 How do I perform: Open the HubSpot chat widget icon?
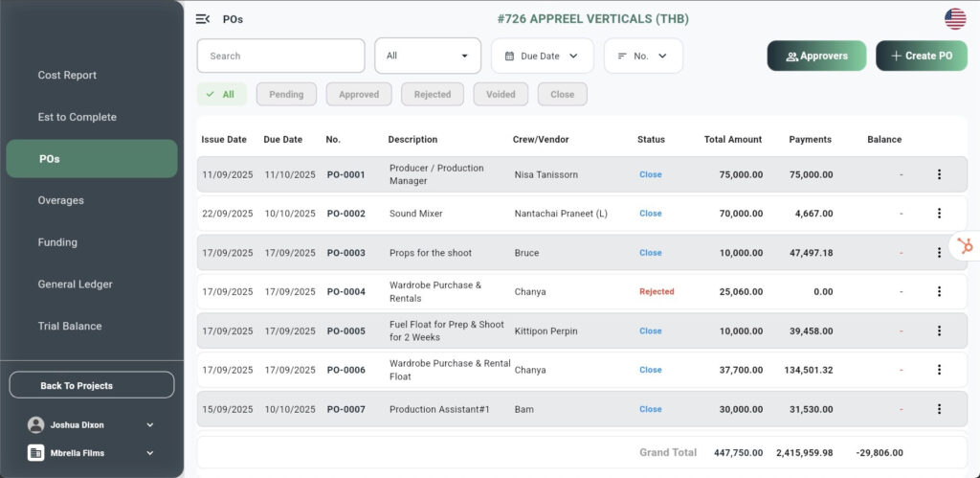point(965,246)
